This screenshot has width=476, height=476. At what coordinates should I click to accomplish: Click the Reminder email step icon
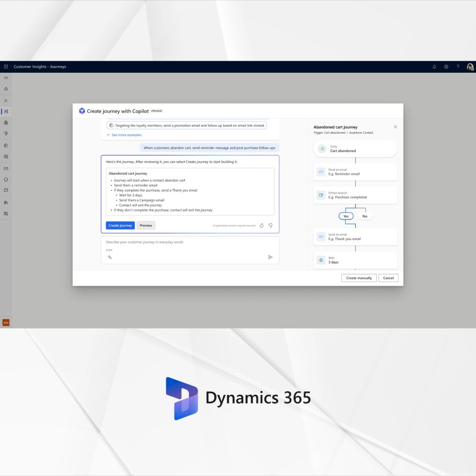(x=321, y=172)
